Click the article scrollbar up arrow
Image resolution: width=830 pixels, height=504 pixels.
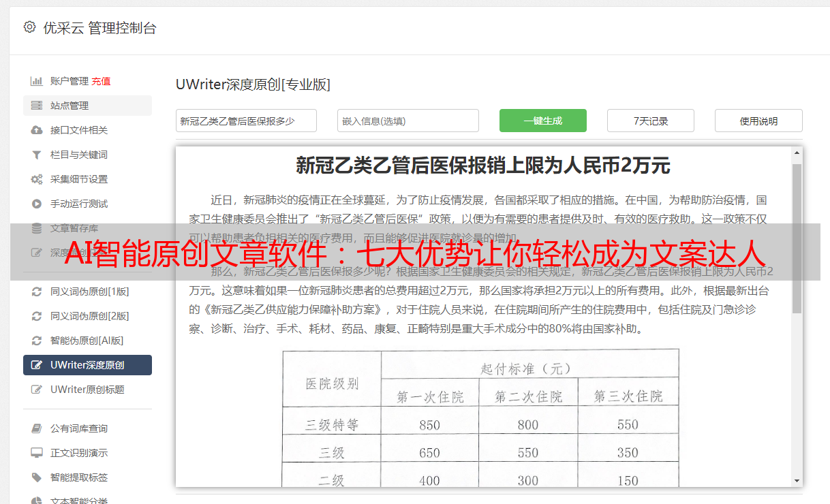(x=797, y=153)
